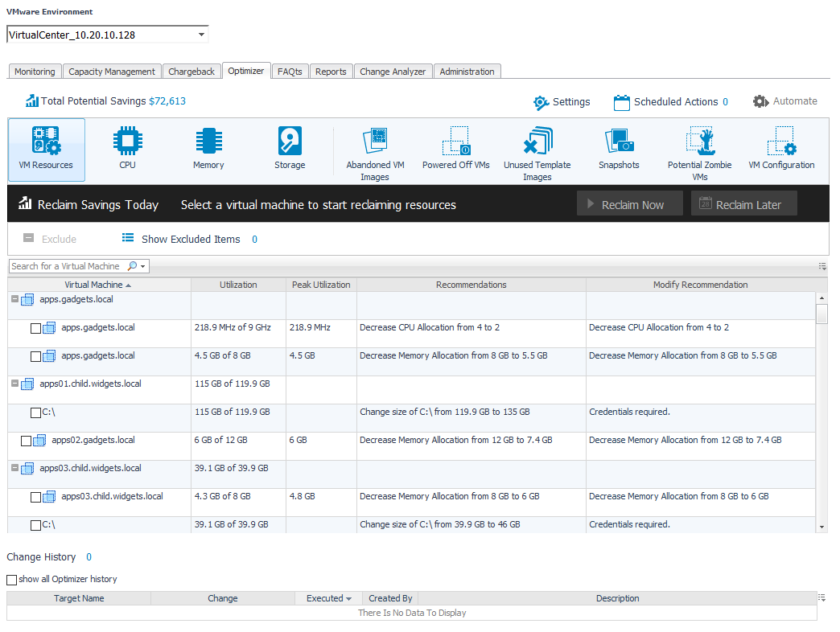Open Unused Template Images
This screenshot has width=840, height=632.
(x=537, y=154)
